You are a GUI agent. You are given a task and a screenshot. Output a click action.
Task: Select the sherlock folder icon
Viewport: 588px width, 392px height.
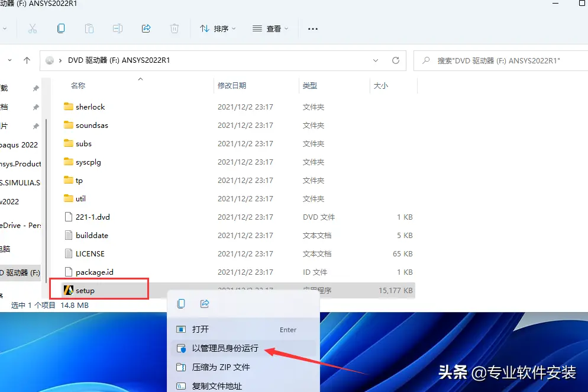point(68,107)
